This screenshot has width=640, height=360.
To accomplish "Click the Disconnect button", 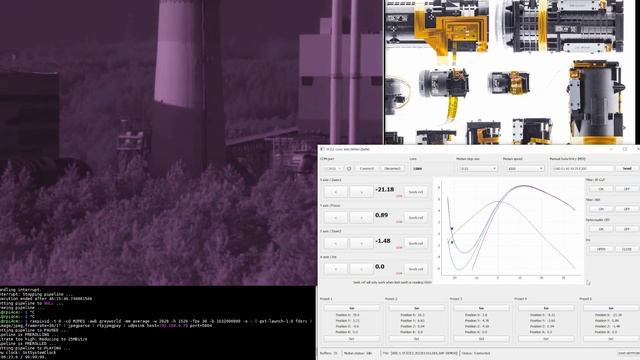I will coord(392,168).
